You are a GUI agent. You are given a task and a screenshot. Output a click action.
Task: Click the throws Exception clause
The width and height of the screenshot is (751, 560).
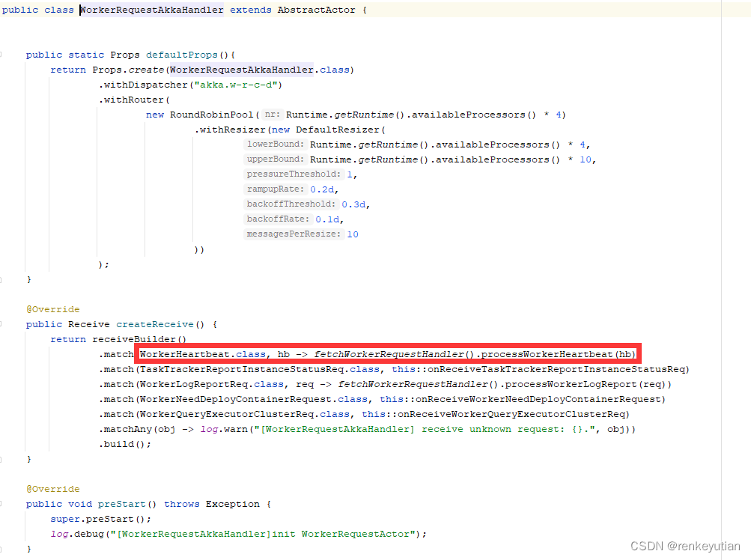[212, 504]
